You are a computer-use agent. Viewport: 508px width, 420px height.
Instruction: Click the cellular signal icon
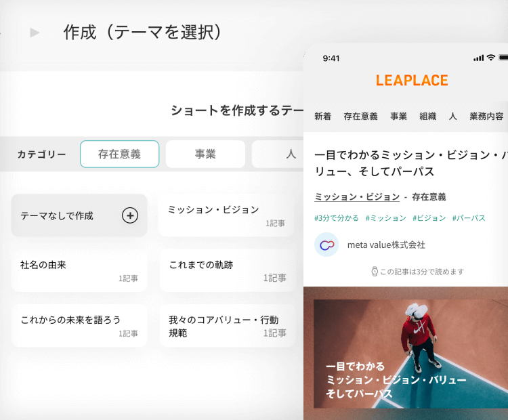click(478, 58)
